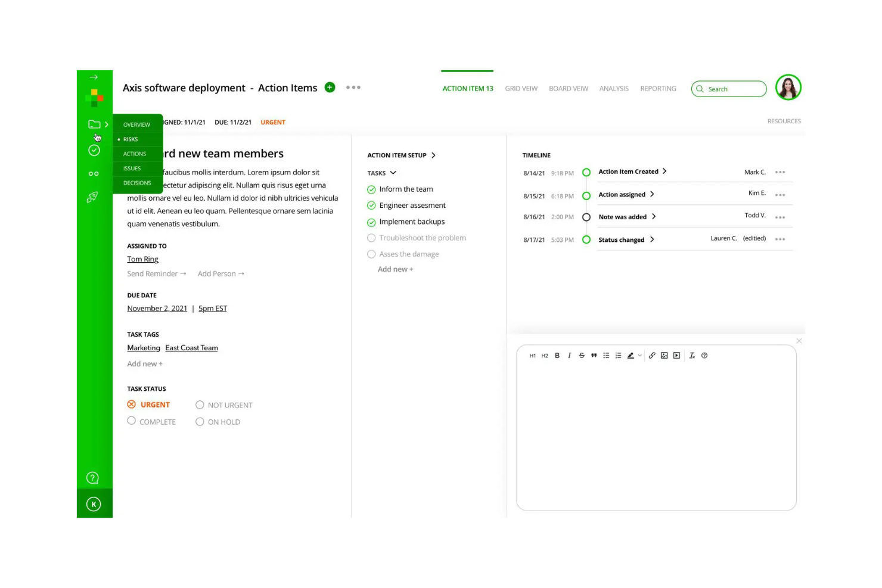Select the NOT URGENT task status
The image size is (882, 588).
(200, 405)
